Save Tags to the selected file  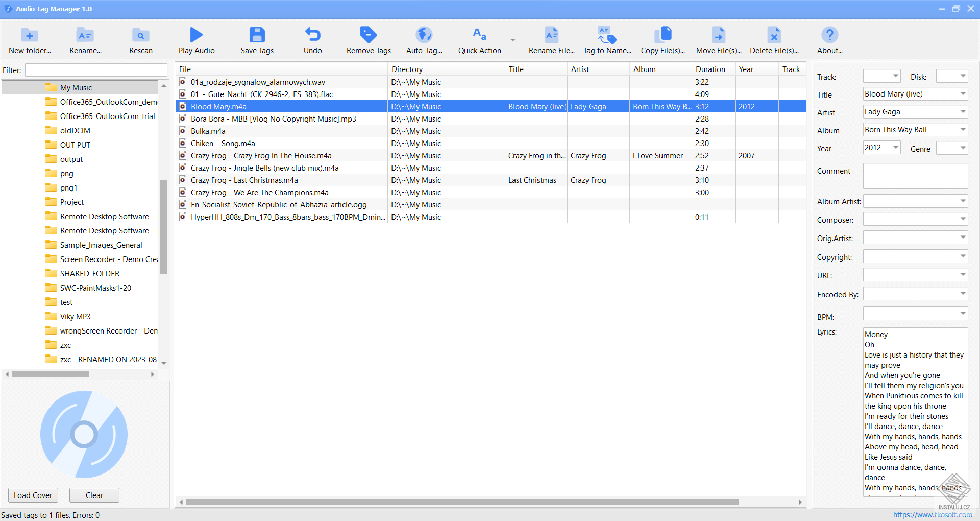click(257, 40)
